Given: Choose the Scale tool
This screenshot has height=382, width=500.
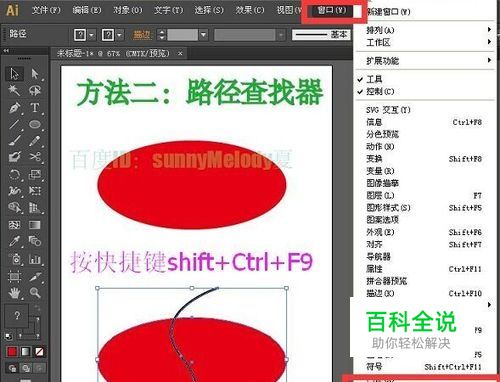Looking at the screenshot, I should pyautogui.click(x=35, y=174).
